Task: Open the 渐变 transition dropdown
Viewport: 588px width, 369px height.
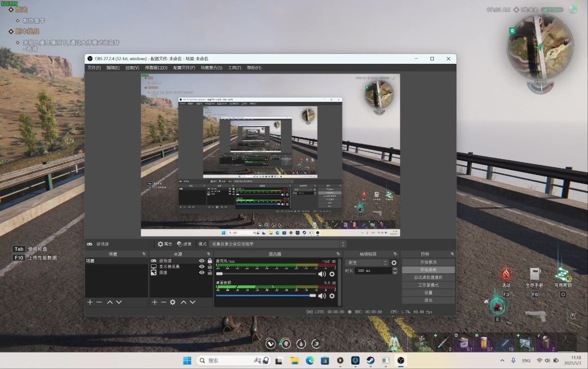Action: tap(367, 263)
